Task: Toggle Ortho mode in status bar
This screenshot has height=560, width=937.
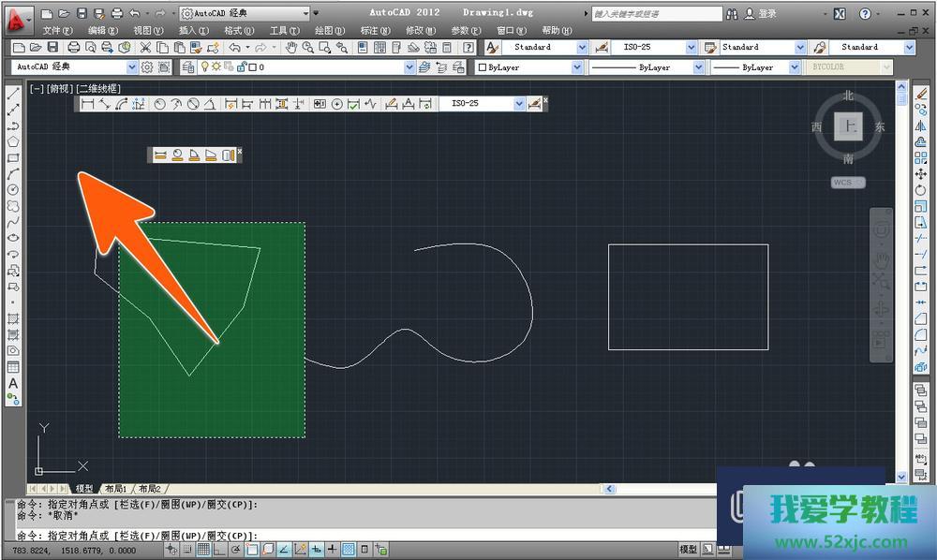Action: [219, 549]
